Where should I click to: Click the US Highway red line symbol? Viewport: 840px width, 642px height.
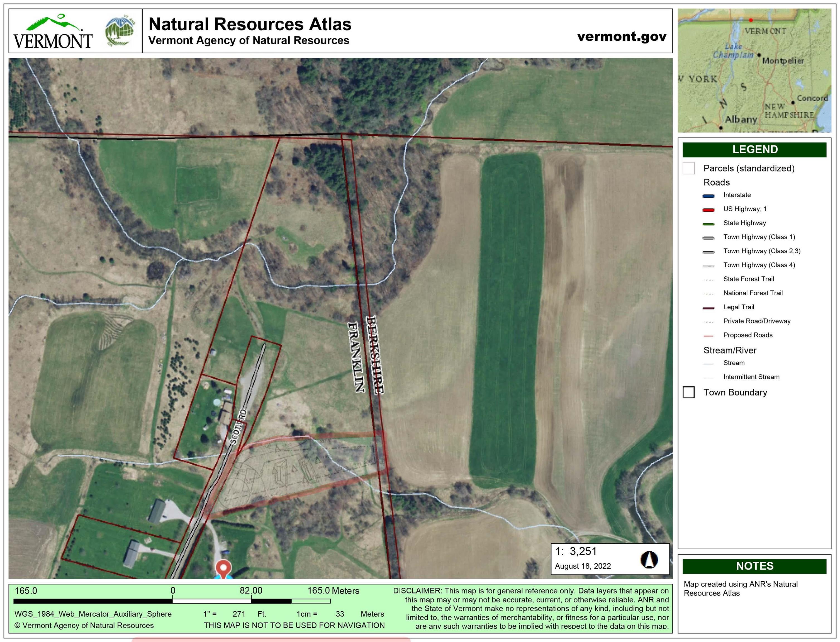tap(708, 210)
